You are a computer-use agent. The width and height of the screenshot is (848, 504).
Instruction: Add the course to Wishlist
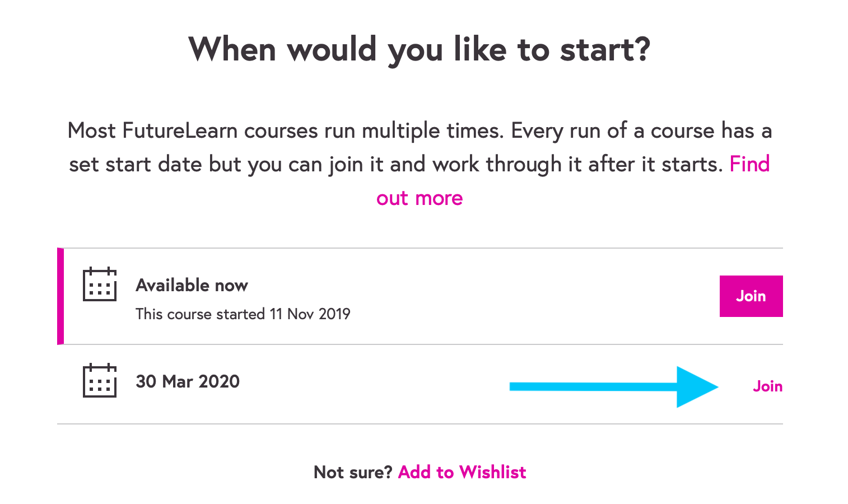(x=462, y=472)
